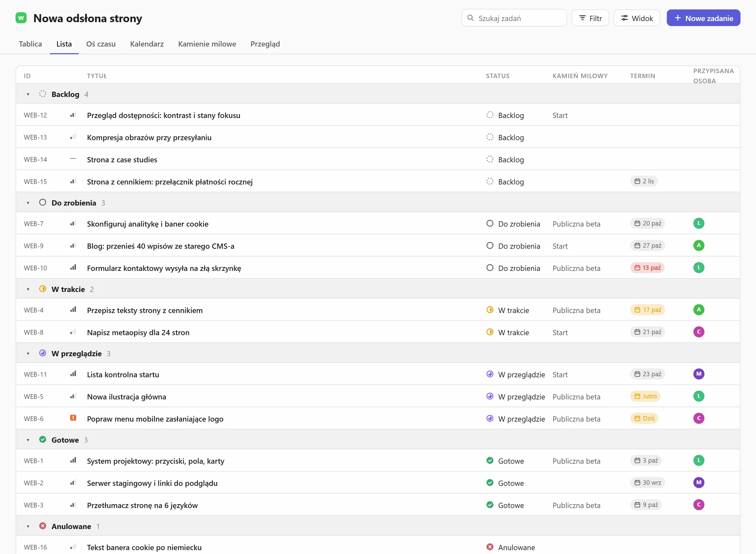
Task: Click the high priority bars icon on WEB-10
Action: [x=73, y=267]
